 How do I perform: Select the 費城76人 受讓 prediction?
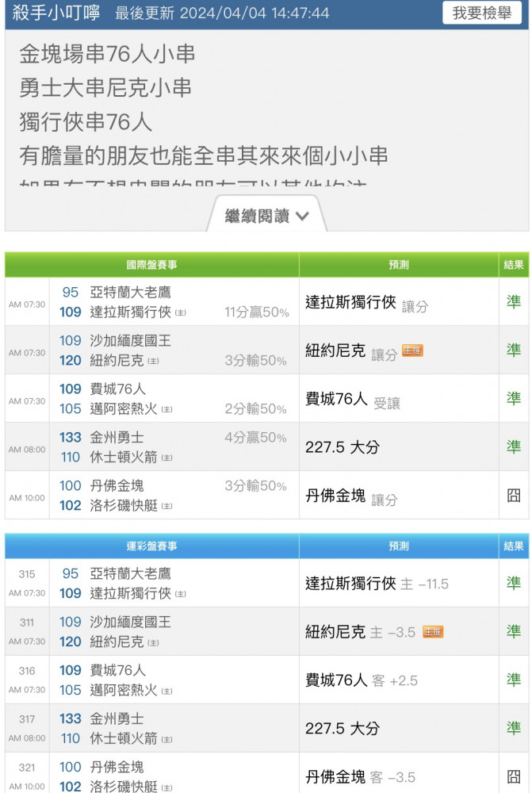(353, 400)
